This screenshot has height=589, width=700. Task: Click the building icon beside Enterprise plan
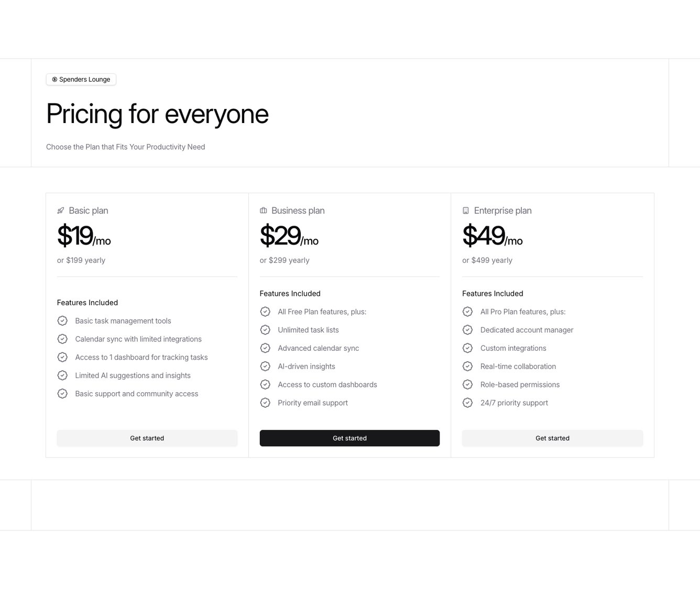click(466, 210)
